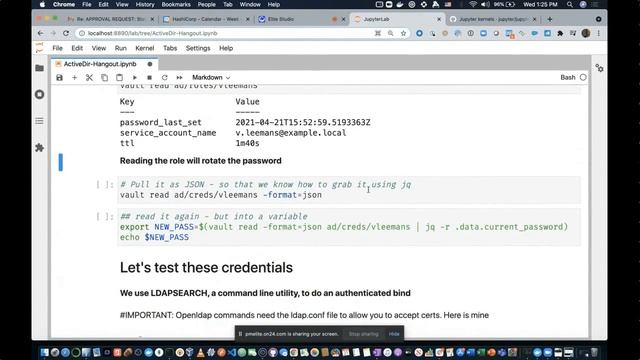640x360 pixels.
Task: Click the Bash kernel name
Action: [568, 77]
